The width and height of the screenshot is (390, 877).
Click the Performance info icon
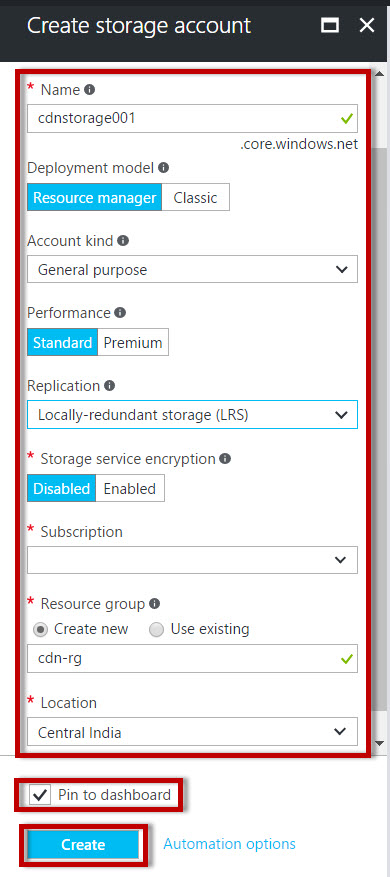point(120,313)
